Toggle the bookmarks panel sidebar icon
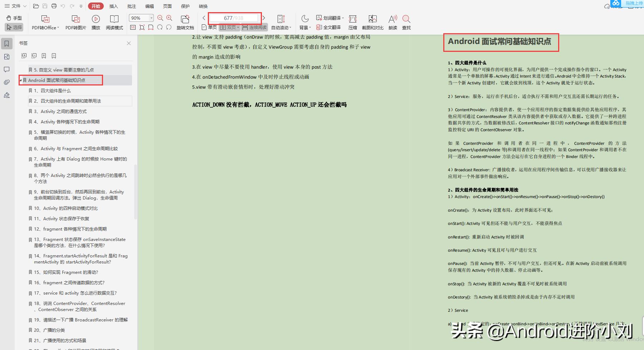This screenshot has width=644, height=350. click(x=7, y=44)
